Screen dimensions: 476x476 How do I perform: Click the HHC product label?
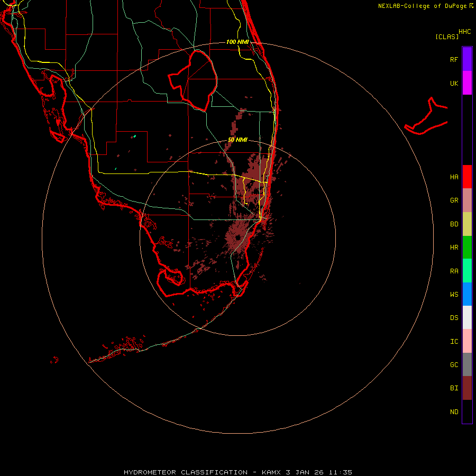[464, 32]
